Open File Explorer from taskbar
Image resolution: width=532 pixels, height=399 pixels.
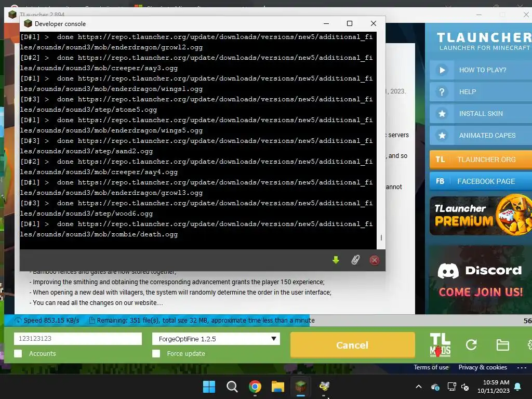tap(278, 387)
